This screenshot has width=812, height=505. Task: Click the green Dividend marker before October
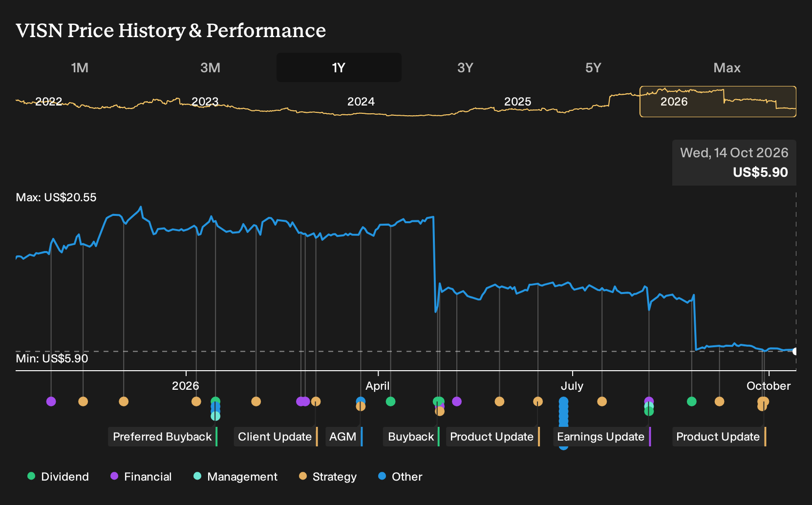(691, 401)
